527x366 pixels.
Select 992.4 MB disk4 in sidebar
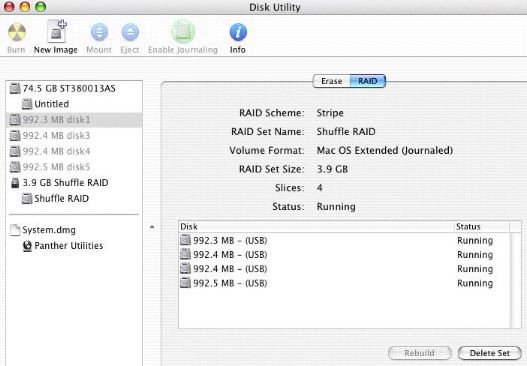tap(74, 151)
